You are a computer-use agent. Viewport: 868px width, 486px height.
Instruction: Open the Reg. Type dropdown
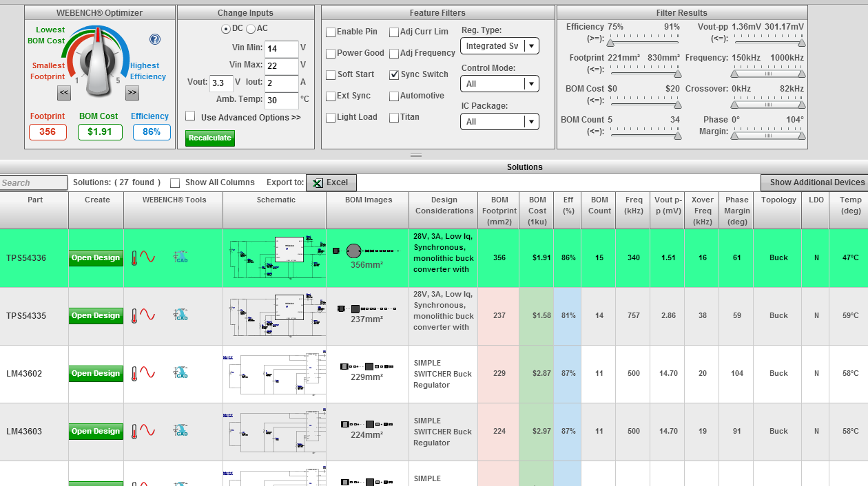499,46
